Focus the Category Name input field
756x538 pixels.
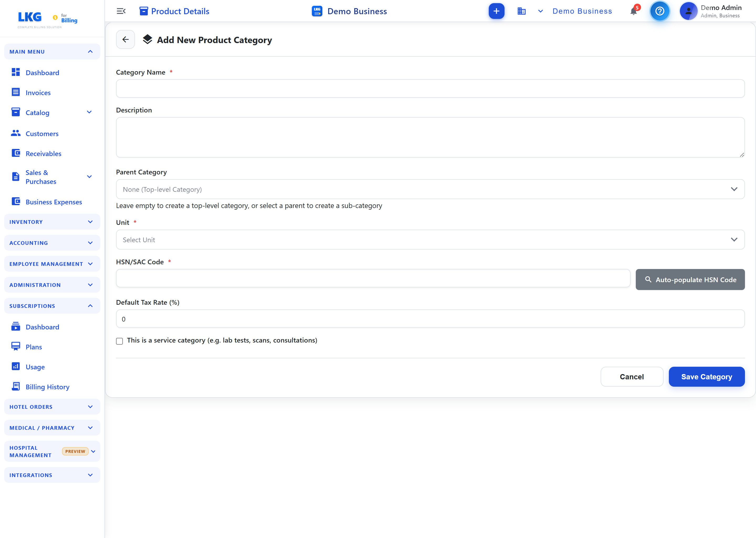[x=430, y=89]
